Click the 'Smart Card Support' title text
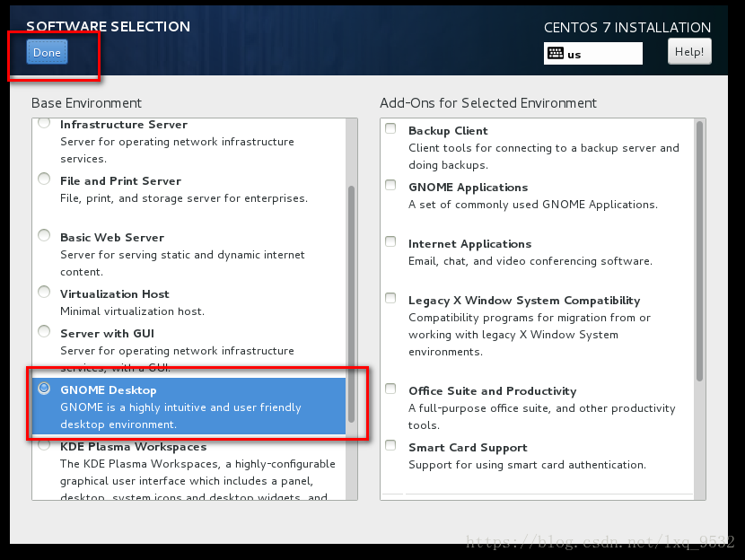Viewport: 745px width, 560px height. 468,448
